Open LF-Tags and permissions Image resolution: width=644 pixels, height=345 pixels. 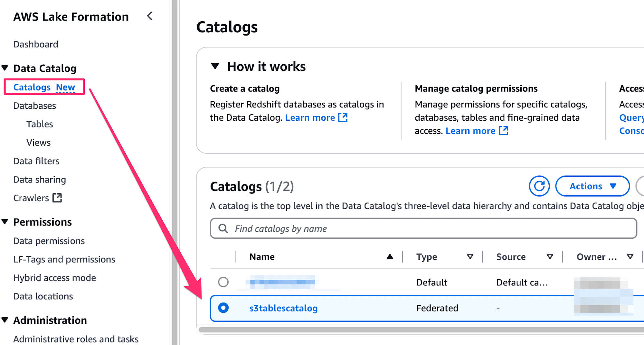pos(64,259)
